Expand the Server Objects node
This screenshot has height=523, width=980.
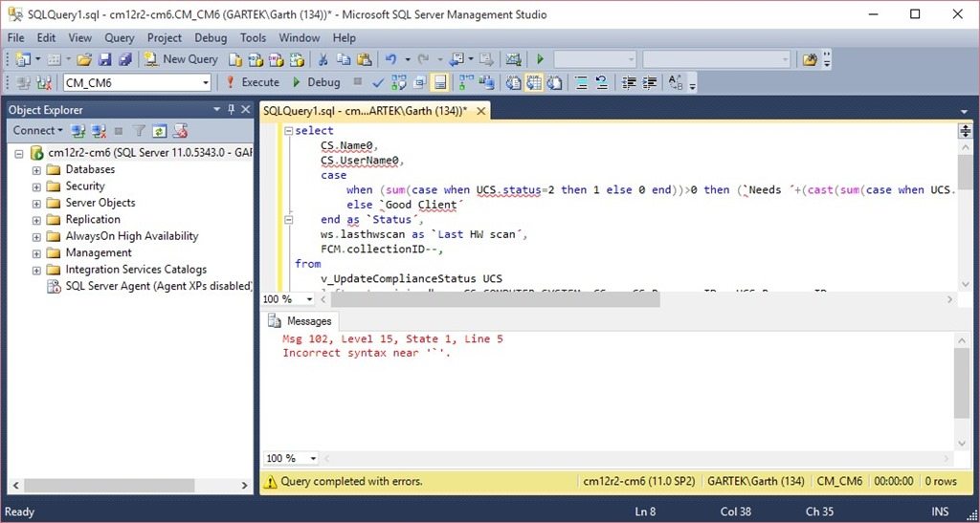[x=36, y=204]
